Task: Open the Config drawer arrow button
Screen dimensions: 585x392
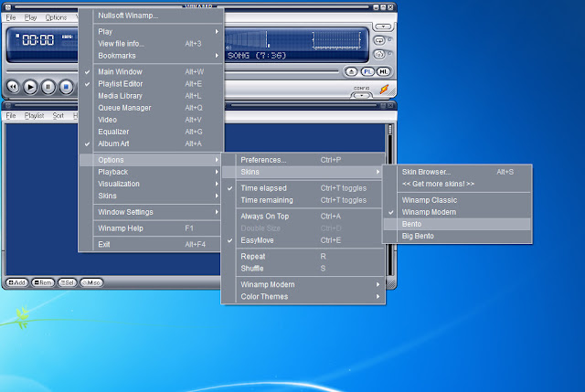Action: tap(361, 95)
